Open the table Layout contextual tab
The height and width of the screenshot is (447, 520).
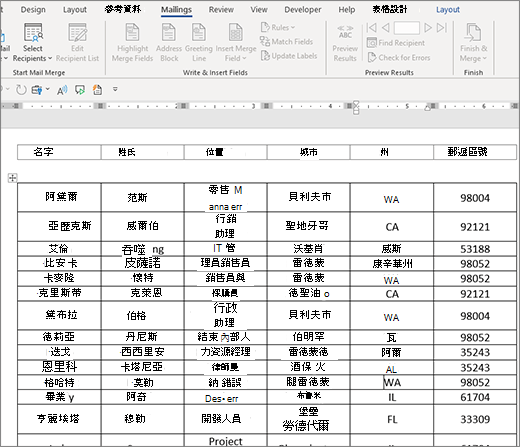(448, 10)
